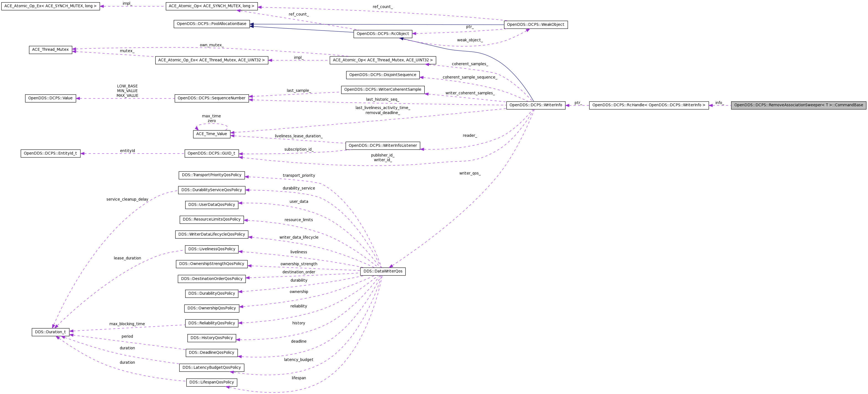Viewport: 868px width, 394px height.
Task: Select DDS::UserDataQosPolicy node
Action: [x=212, y=205]
